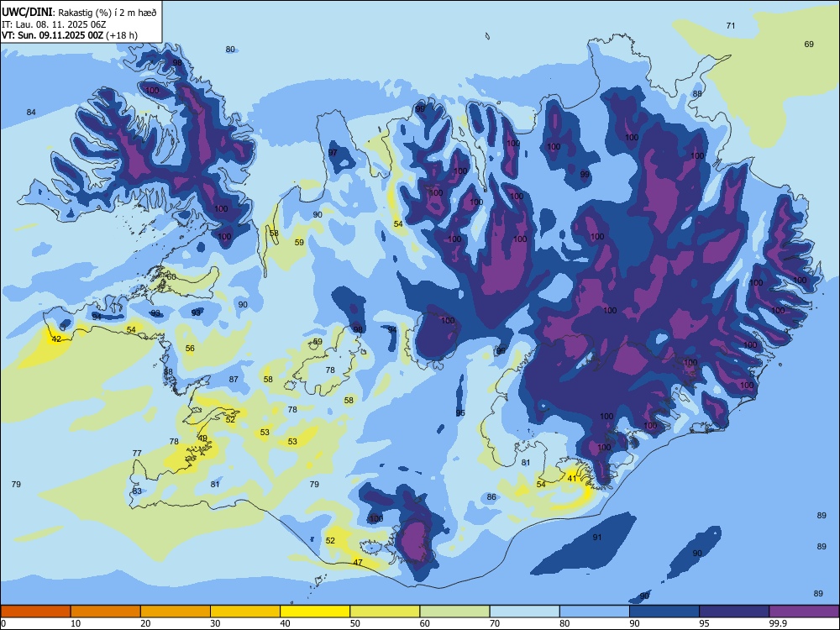Pick the pale blue 70–80 legend swatch
Screen dimensions: 840x630
pos(524,612)
